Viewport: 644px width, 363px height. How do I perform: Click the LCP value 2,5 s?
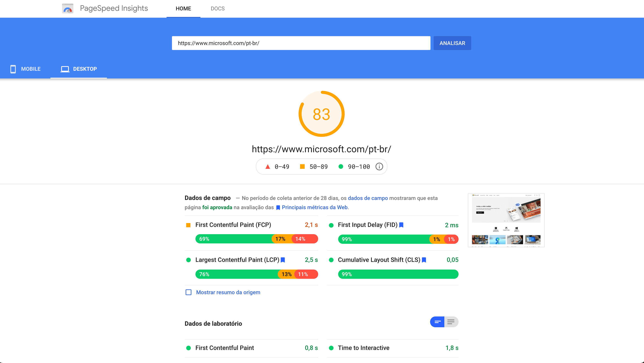[x=311, y=260]
